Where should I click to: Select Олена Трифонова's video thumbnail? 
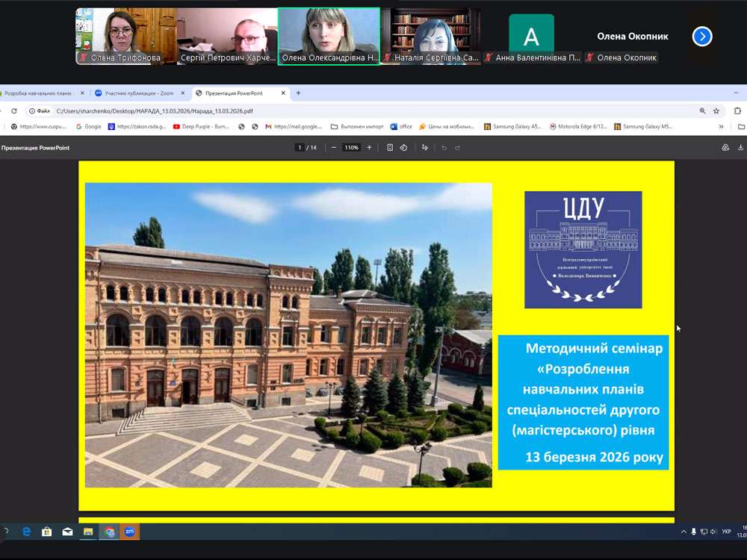[x=125, y=36]
